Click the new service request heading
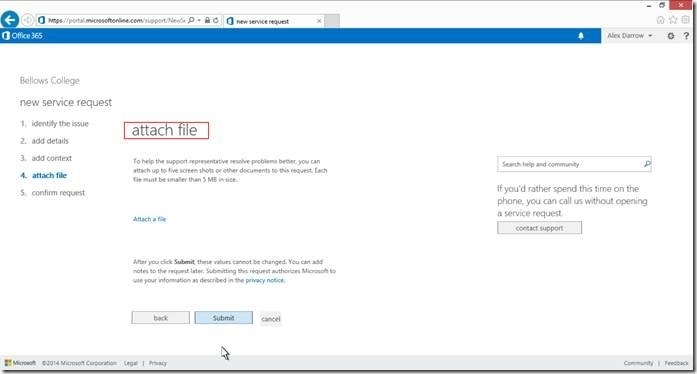Screen dimensions: 697x374 click(x=66, y=102)
